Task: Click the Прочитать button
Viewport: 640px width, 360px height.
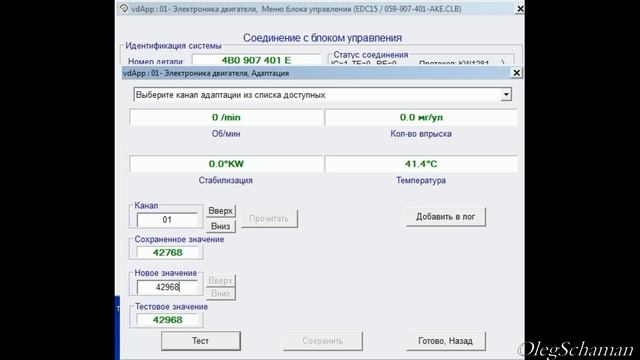Action: pos(269,219)
